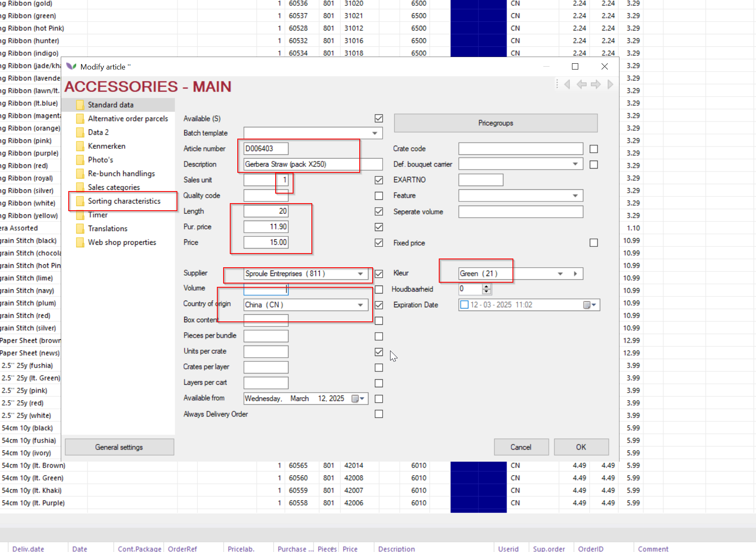Jump to last record navigation arrow
The image size is (756, 552).
610,85
